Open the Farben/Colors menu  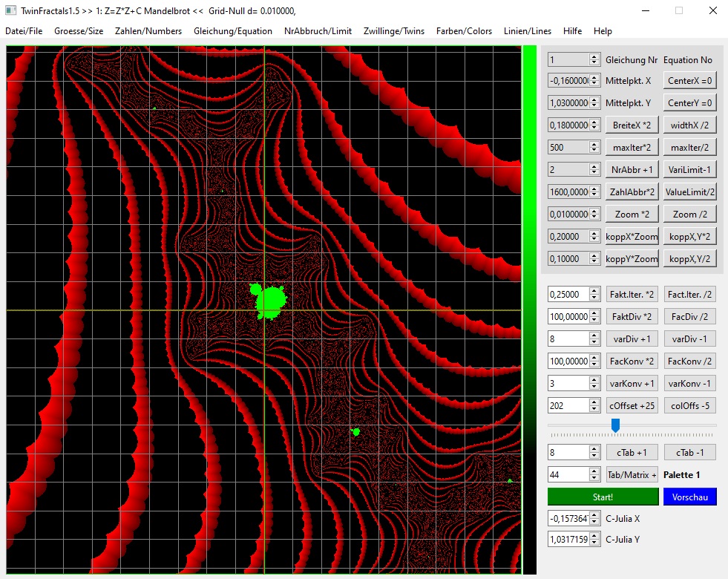pos(464,31)
